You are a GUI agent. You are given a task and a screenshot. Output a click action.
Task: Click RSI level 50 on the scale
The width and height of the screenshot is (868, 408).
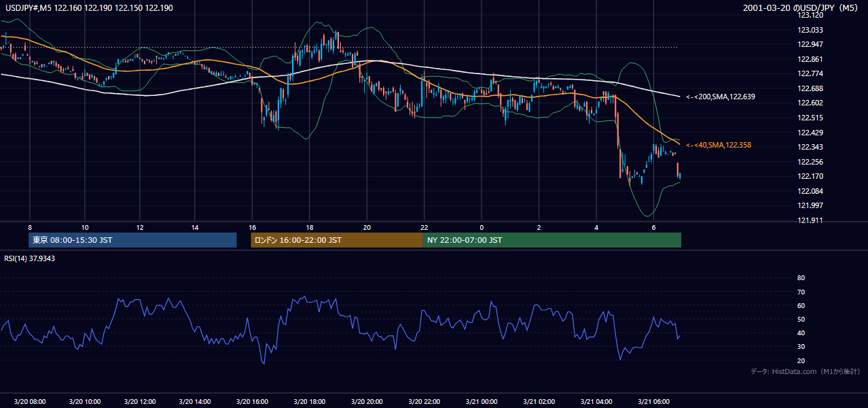[801, 319]
